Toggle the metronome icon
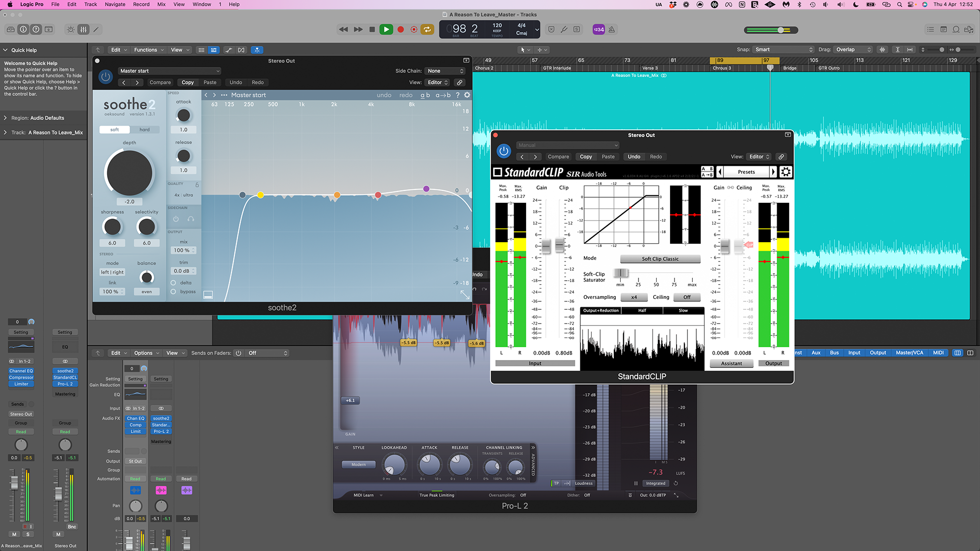 pyautogui.click(x=612, y=30)
